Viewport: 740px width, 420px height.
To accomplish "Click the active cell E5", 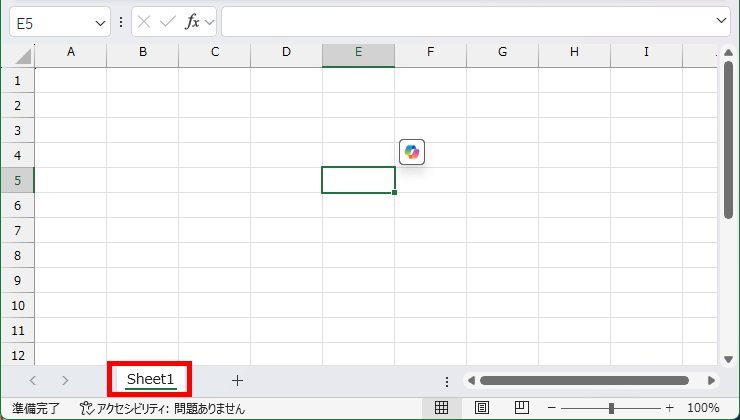I will pyautogui.click(x=359, y=180).
